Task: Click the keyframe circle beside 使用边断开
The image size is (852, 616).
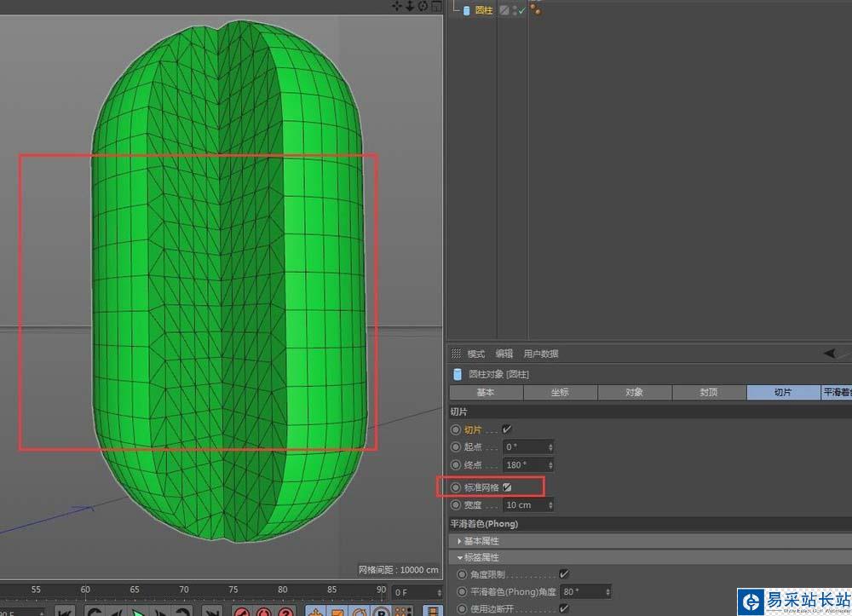Action: [x=462, y=609]
